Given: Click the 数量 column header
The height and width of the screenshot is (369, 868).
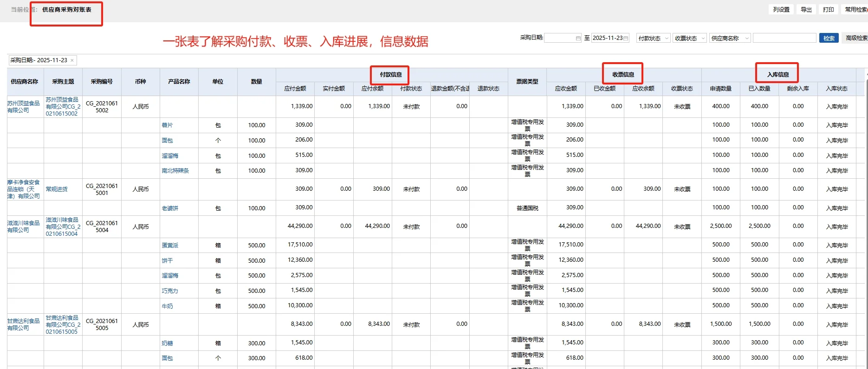Looking at the screenshot, I should [x=257, y=82].
